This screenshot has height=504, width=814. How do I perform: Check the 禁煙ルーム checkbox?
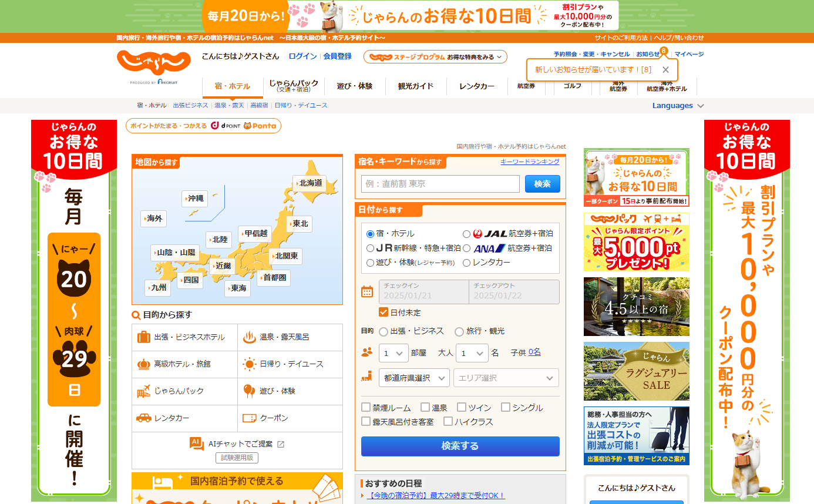click(x=366, y=407)
